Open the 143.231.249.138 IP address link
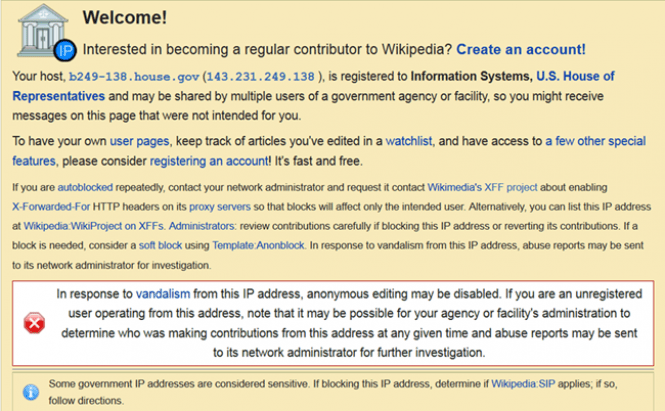The image size is (665, 411). pyautogui.click(x=260, y=77)
